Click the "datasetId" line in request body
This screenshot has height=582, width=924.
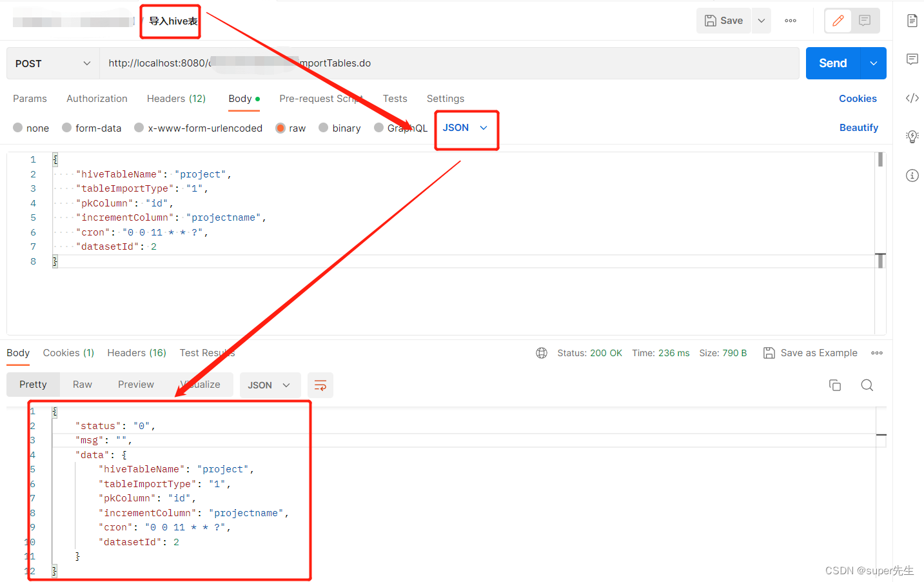tap(116, 246)
